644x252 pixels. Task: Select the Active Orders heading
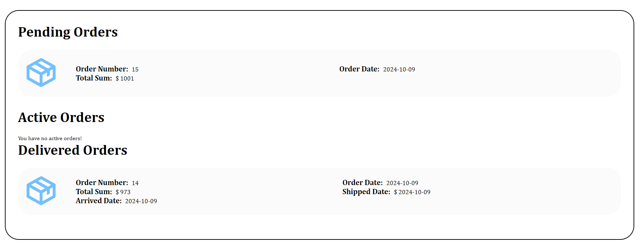click(x=61, y=117)
